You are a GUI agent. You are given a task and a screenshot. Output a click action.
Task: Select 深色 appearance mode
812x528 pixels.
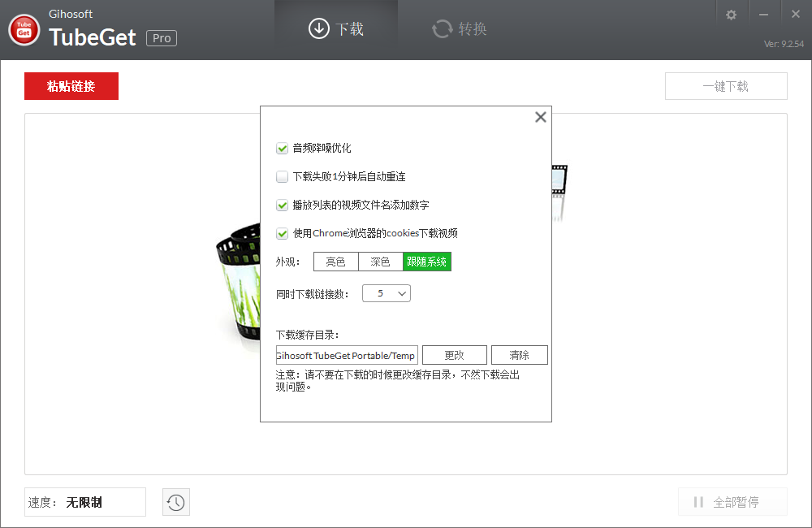[x=381, y=262]
